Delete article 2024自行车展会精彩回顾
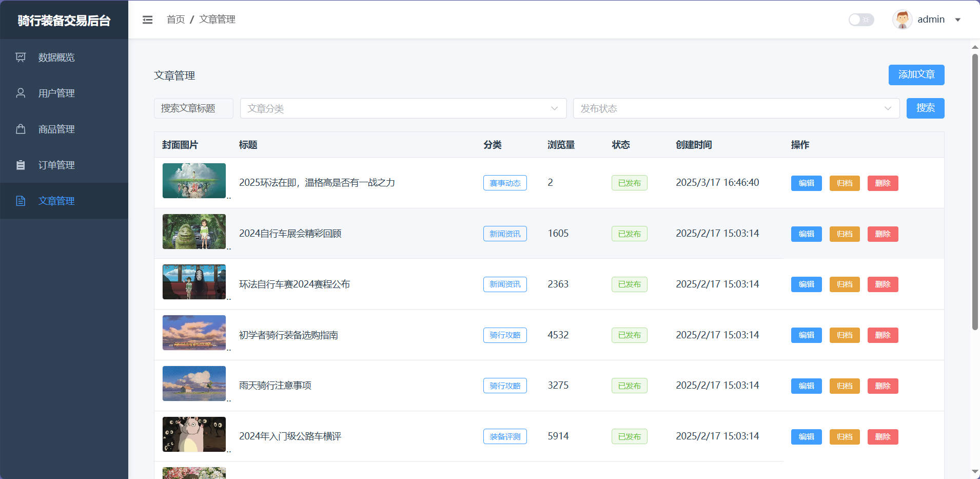The width and height of the screenshot is (980, 479). tap(883, 234)
